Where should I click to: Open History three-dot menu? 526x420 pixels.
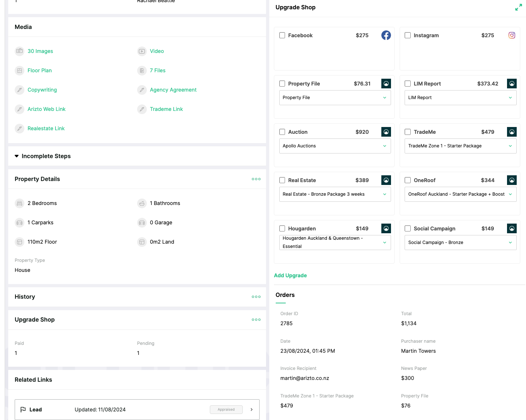pyautogui.click(x=256, y=297)
